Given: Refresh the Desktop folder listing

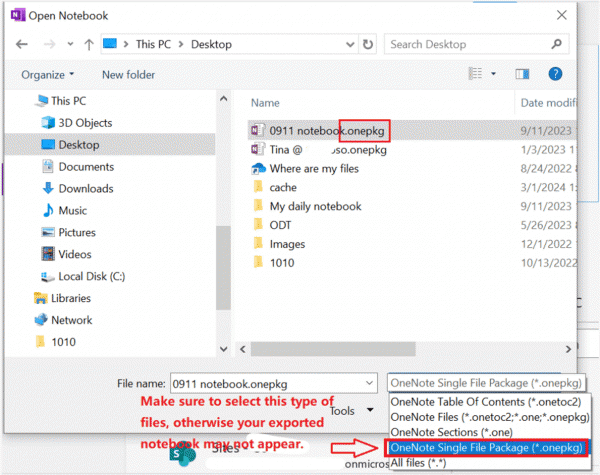Looking at the screenshot, I should click(368, 44).
